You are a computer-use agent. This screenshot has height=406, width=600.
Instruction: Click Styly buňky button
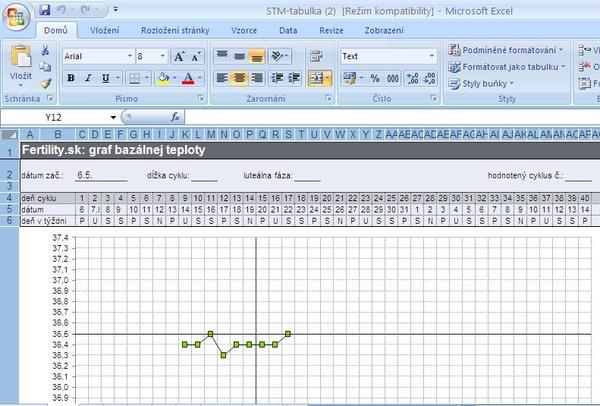[x=487, y=83]
